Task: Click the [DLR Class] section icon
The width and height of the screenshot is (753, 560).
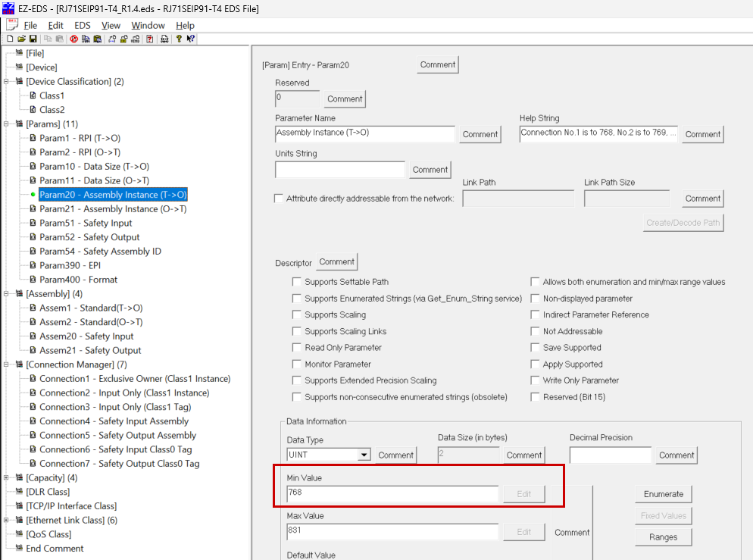Action: (19, 491)
